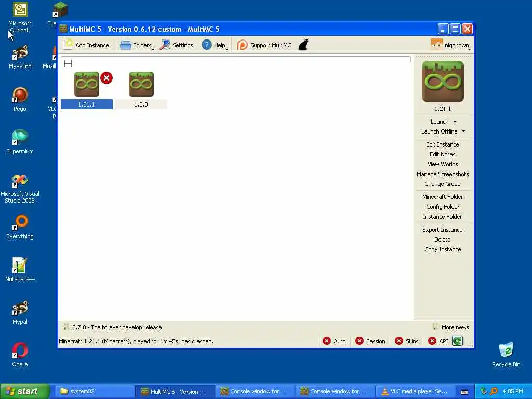Click Support MultiMC Patreon button
This screenshot has width=532, height=399.
click(264, 45)
